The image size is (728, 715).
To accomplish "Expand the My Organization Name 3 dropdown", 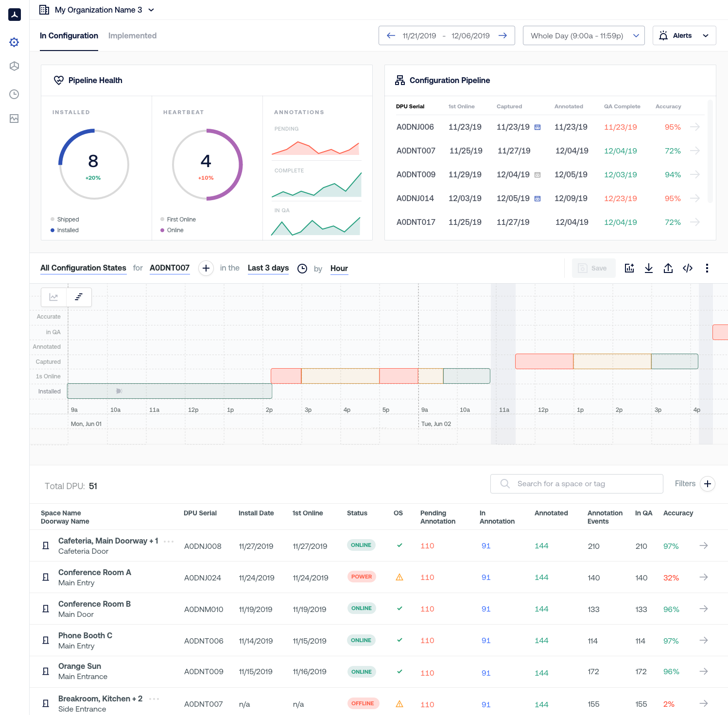I will coord(97,10).
